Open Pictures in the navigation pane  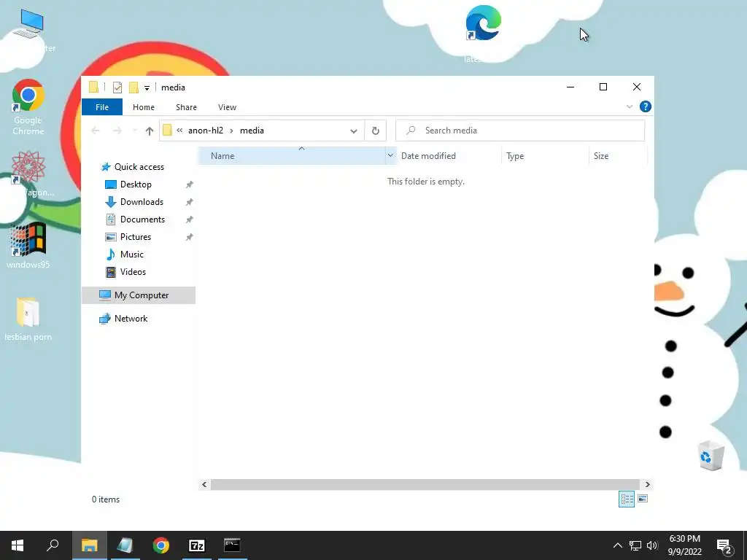pos(135,237)
